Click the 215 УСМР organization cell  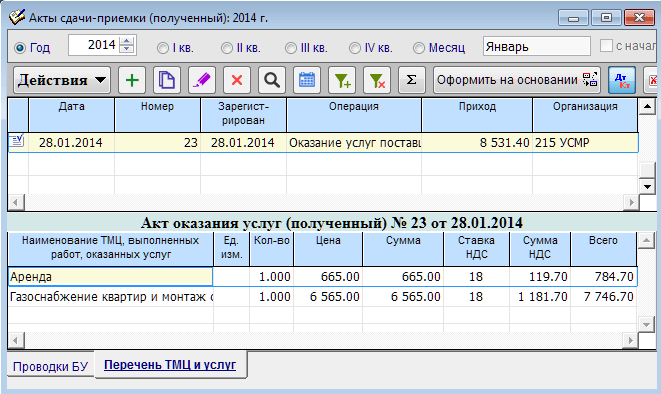[x=585, y=143]
